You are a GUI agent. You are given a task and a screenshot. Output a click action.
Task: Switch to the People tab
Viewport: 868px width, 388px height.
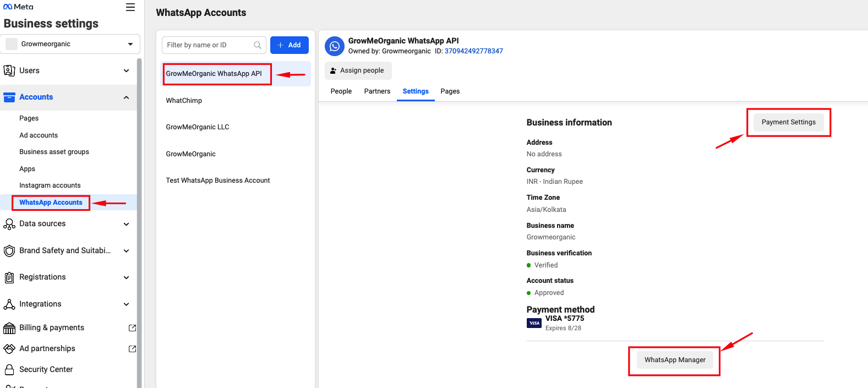pyautogui.click(x=341, y=91)
